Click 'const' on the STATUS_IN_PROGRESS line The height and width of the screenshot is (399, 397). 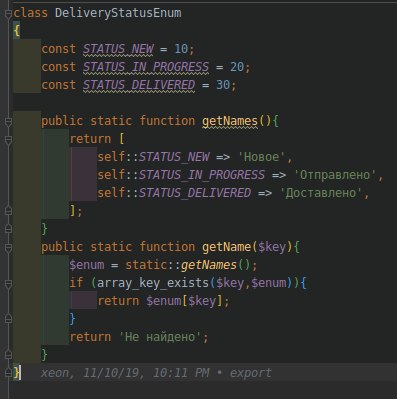(59, 67)
